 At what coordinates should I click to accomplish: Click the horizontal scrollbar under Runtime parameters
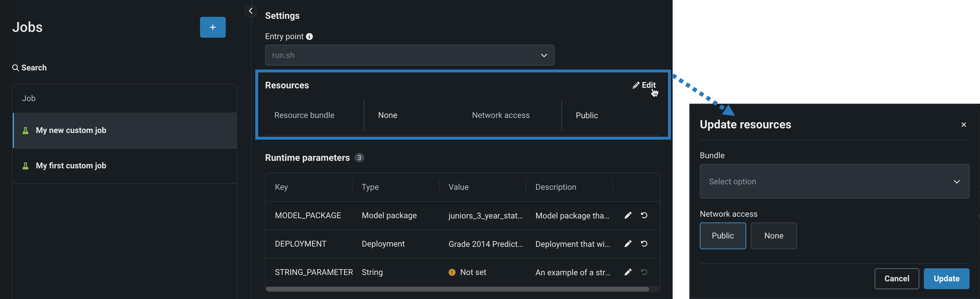click(456, 289)
